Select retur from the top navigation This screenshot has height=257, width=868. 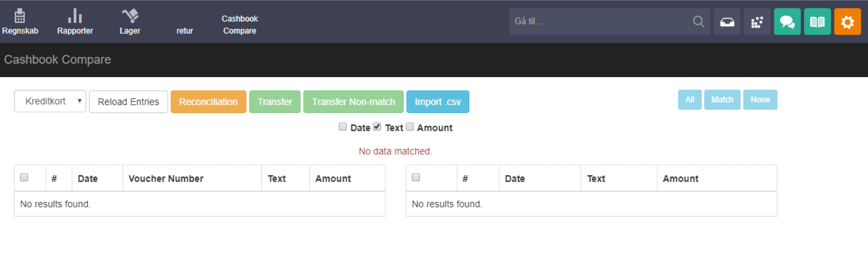(x=185, y=30)
